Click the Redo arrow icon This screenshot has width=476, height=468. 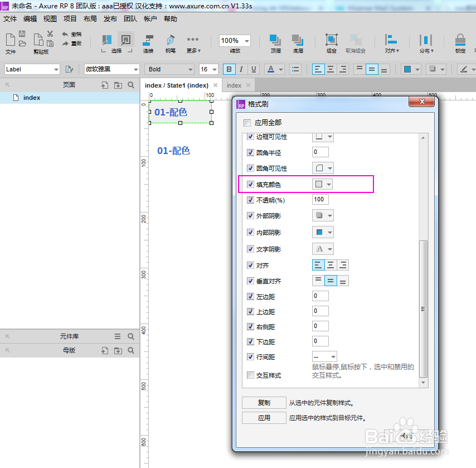pos(65,44)
